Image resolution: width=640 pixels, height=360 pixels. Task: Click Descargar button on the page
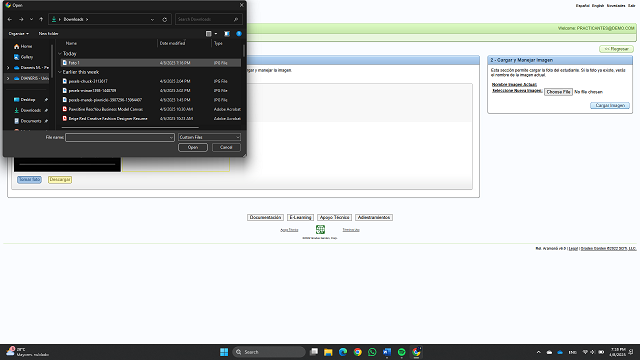[60, 180]
